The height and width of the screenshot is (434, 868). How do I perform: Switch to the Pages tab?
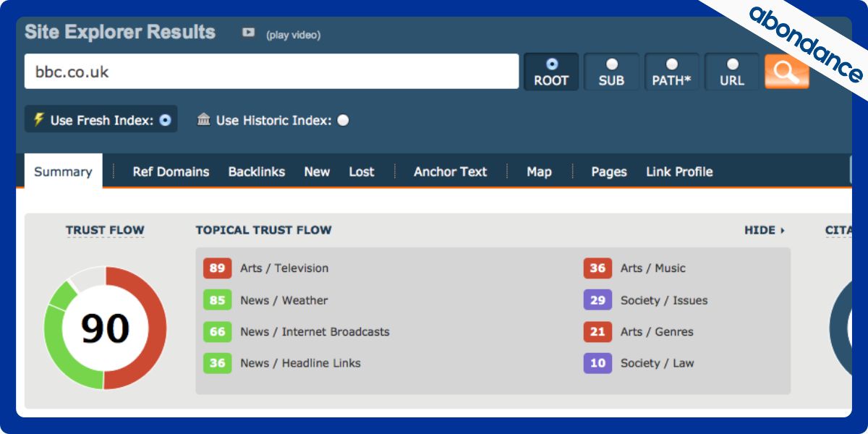pos(609,171)
